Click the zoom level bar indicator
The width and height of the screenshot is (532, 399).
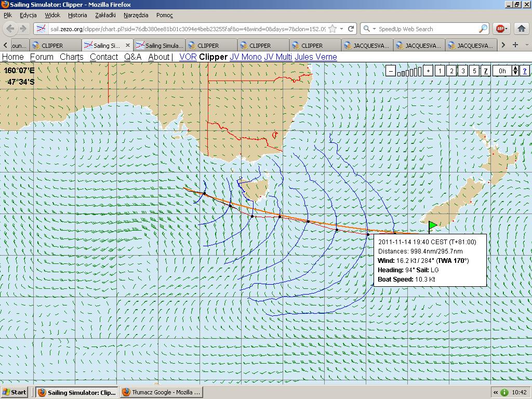(x=409, y=72)
